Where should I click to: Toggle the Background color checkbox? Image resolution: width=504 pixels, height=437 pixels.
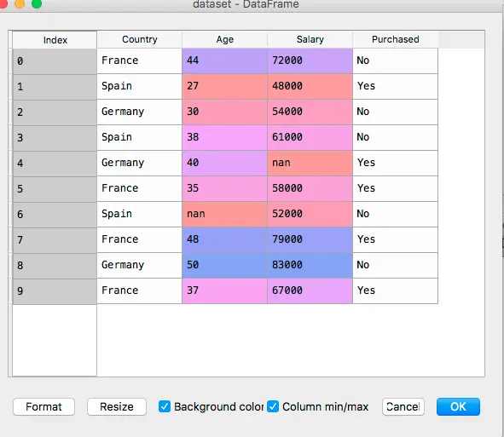pos(165,406)
